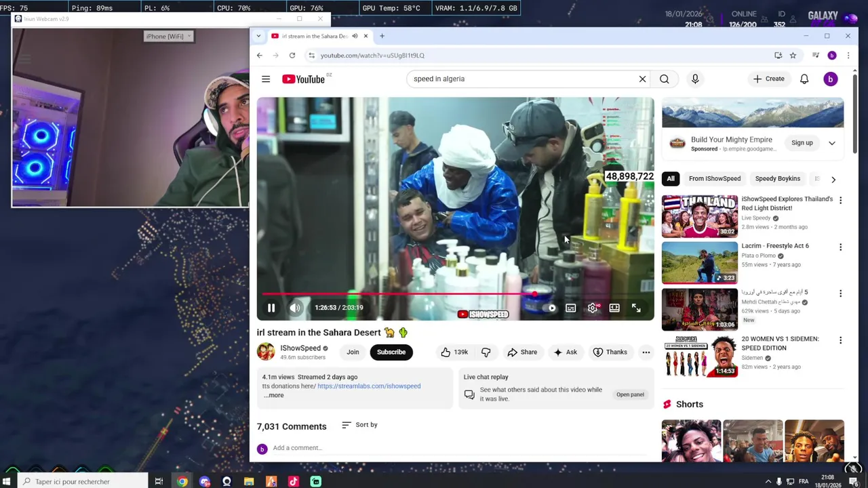Click the Create button
Viewport: 868px width, 488px height.
pyautogui.click(x=768, y=79)
